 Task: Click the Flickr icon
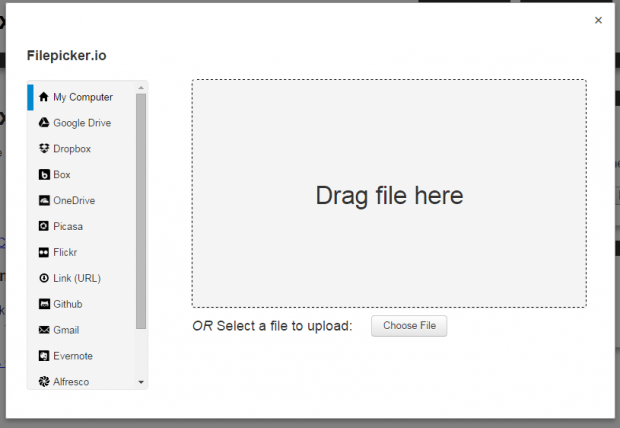click(44, 252)
